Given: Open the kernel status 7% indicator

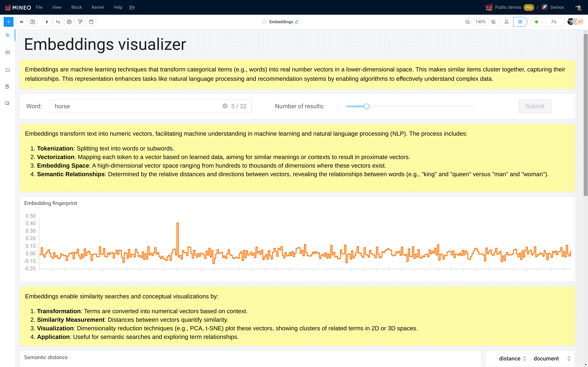Looking at the screenshot, I should point(547,22).
